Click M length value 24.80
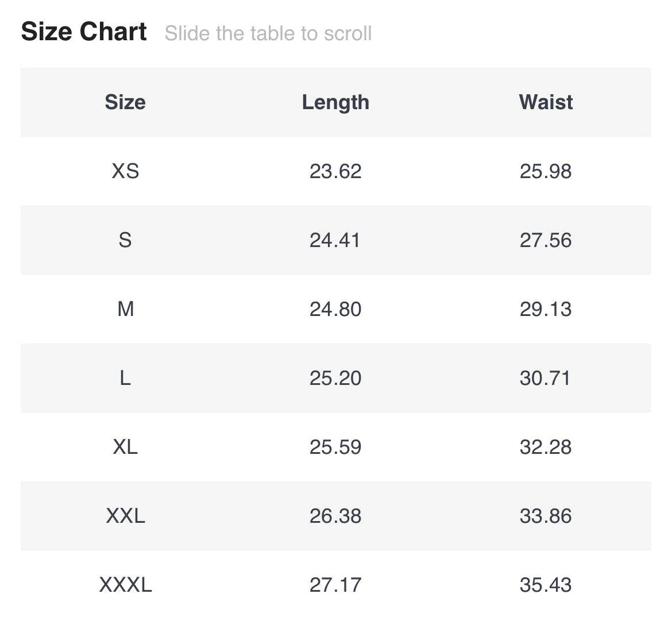The width and height of the screenshot is (672, 640). point(335,309)
